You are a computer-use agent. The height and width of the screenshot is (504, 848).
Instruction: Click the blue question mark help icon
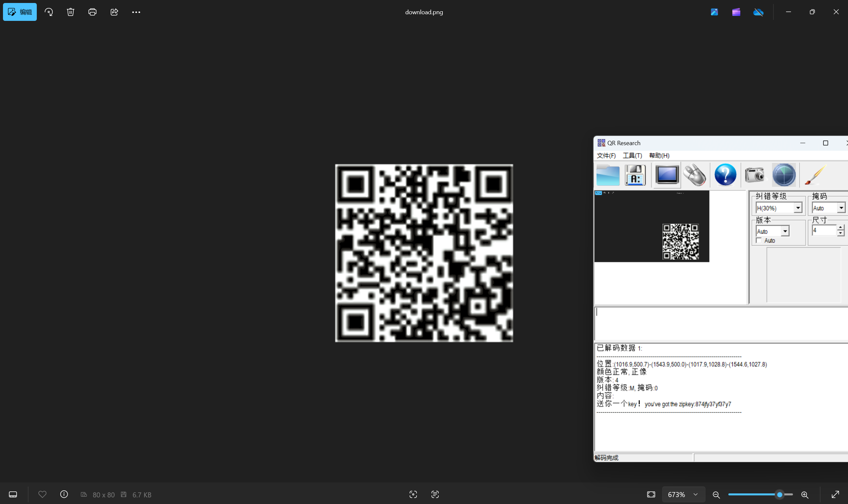(x=725, y=175)
